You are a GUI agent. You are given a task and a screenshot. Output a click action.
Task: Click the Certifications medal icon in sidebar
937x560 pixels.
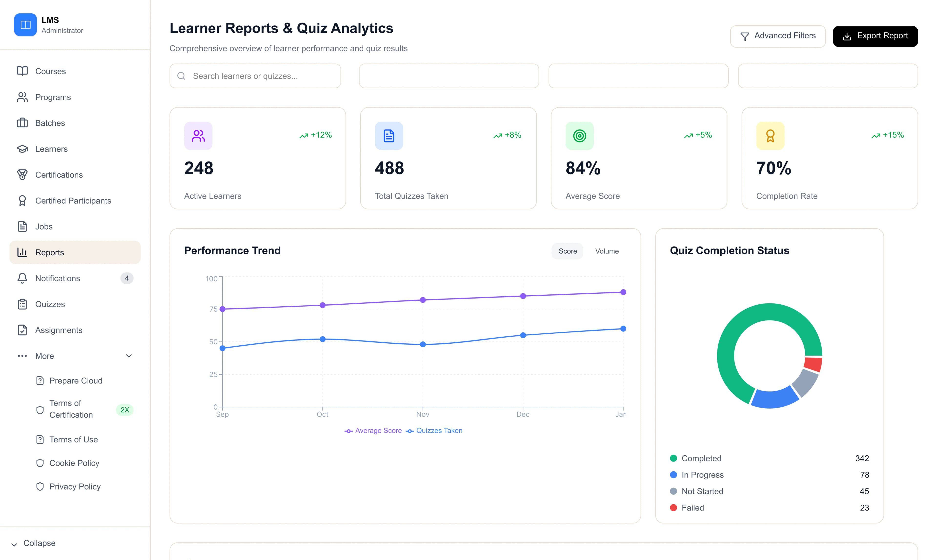coord(22,175)
